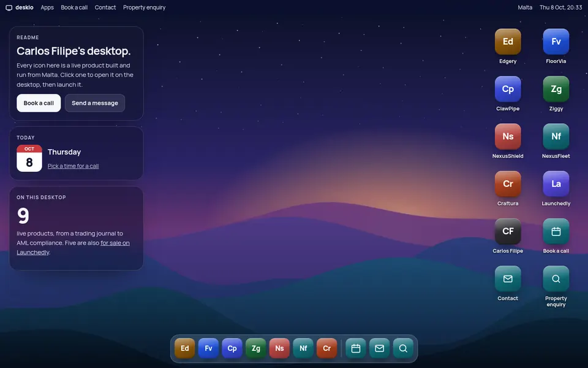Viewport: 588px width, 368px height.
Task: Click the Carlos Filipe's desktop heading
Action: [x=73, y=51]
